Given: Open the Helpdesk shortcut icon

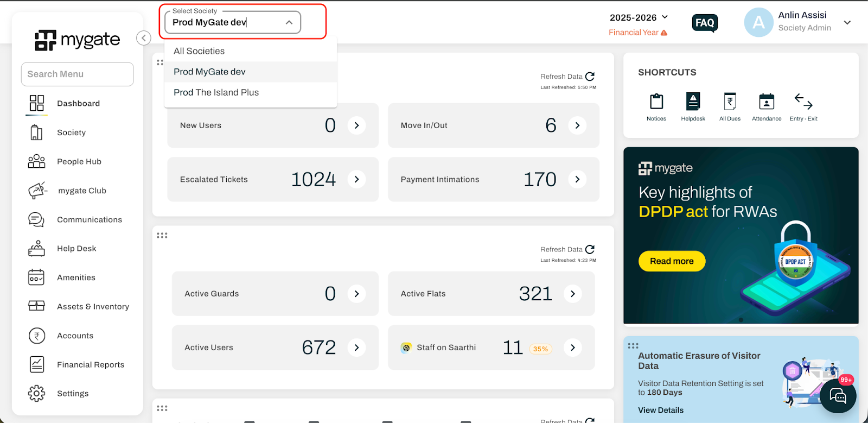Looking at the screenshot, I should tap(693, 102).
